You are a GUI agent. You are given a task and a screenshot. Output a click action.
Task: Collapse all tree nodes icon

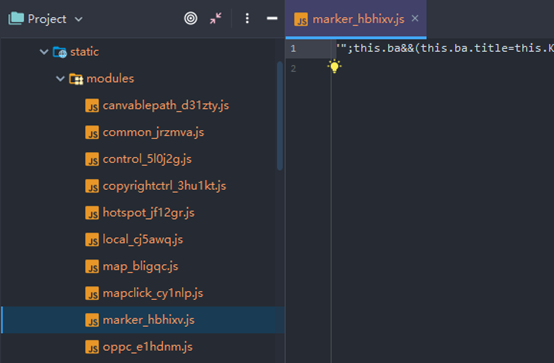(x=216, y=18)
